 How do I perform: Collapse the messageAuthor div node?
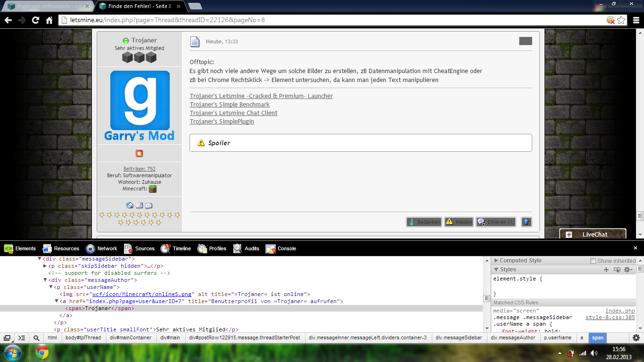(x=45, y=280)
